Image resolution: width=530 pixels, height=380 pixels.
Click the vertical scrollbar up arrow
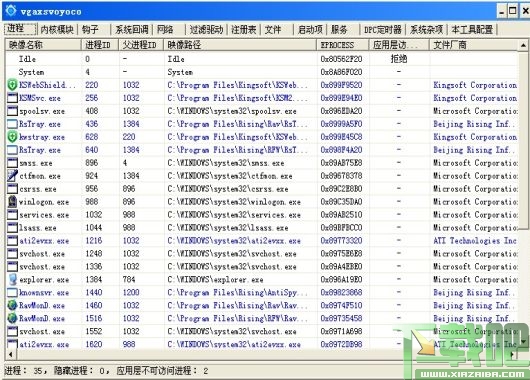[x=523, y=45]
